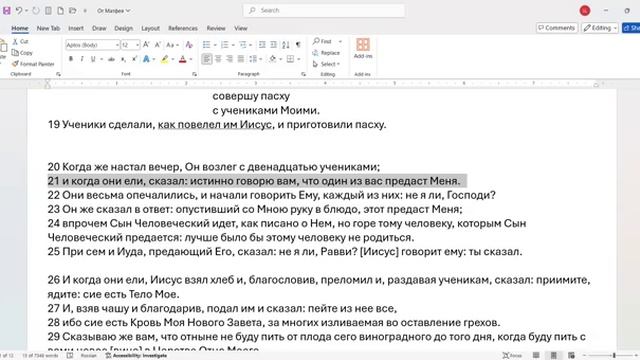The height and width of the screenshot is (360, 640).
Task: Open the View tab
Action: click(x=241, y=28)
